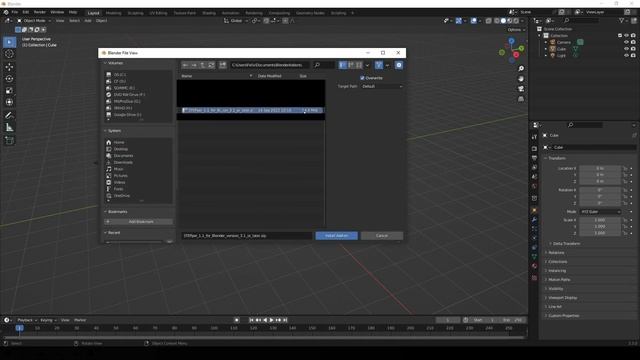
Task: Hide the Camera object in the outliner
Action: (626, 42)
